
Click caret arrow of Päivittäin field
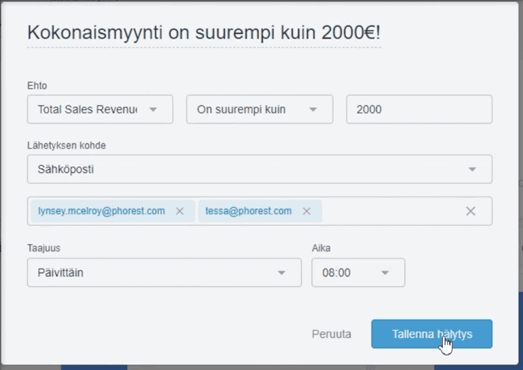(282, 273)
